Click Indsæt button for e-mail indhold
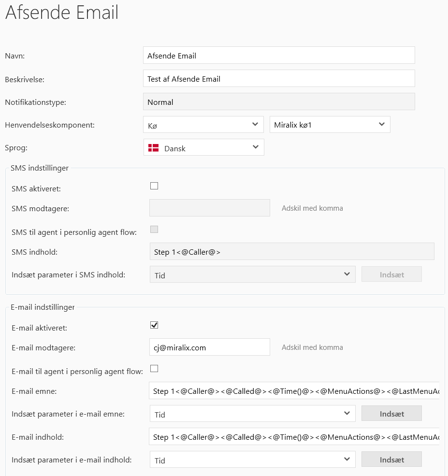 [391, 460]
